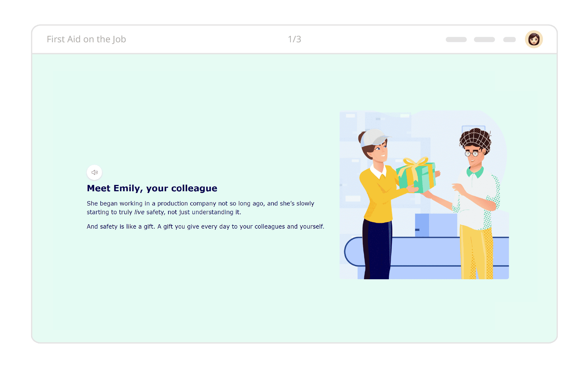Click the rightmost small toolbar pill
Screen dimensions: 588x371
click(509, 39)
